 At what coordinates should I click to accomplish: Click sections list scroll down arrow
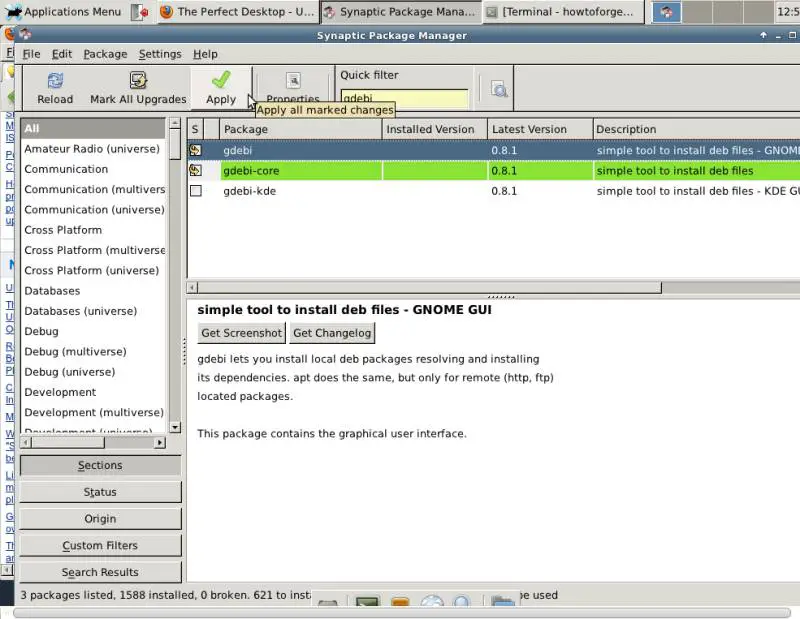coord(175,427)
